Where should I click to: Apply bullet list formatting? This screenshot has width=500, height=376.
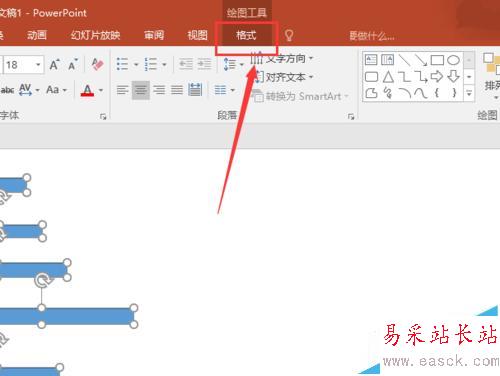122,64
